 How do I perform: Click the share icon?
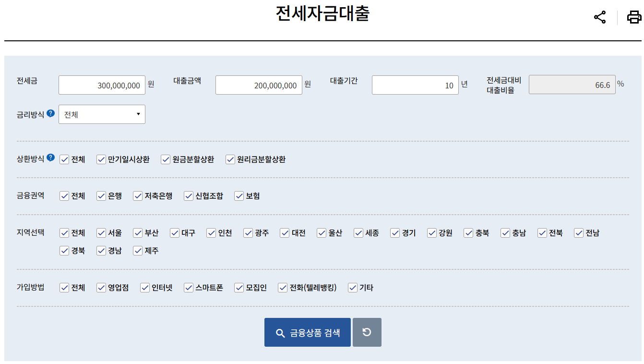pyautogui.click(x=600, y=17)
